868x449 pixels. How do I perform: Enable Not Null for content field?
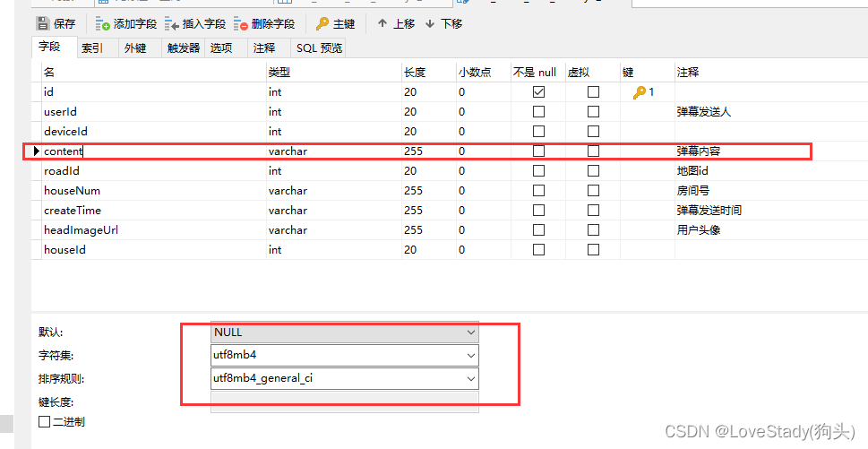click(538, 151)
